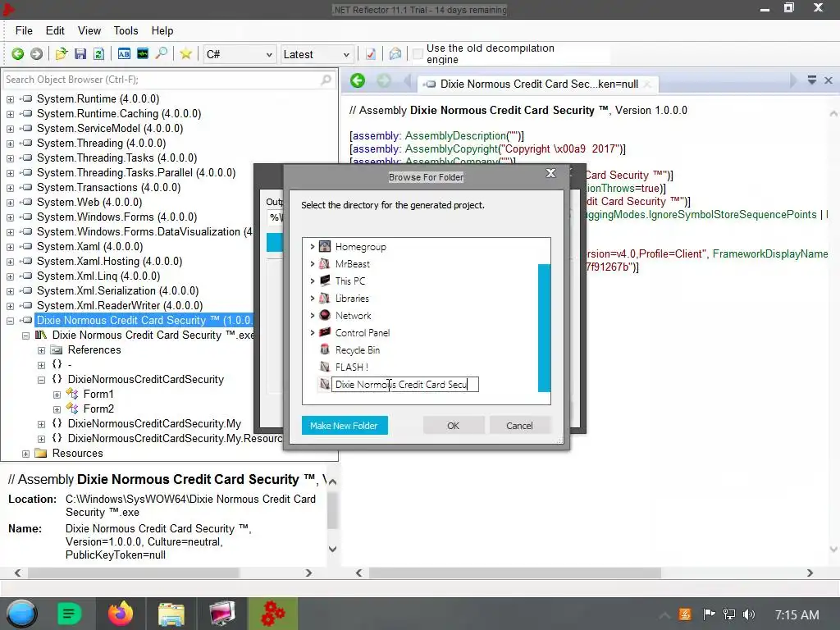
Task: Click the folder list vertical scrollbar
Action: pos(545,328)
